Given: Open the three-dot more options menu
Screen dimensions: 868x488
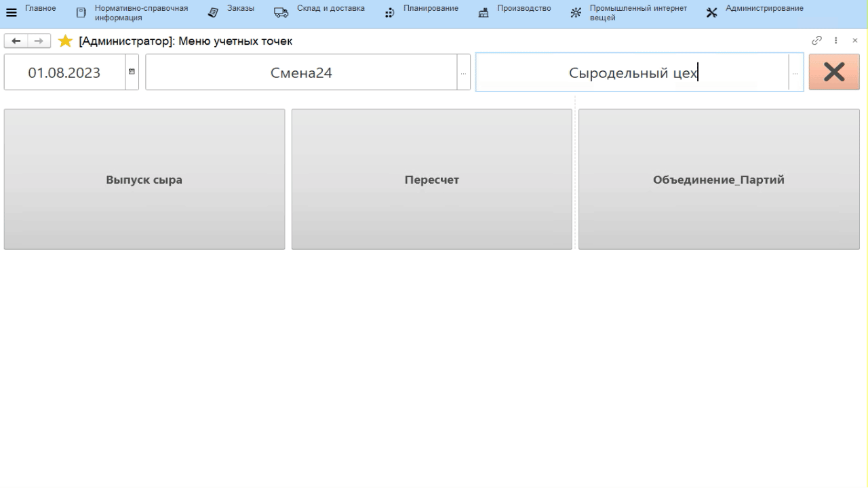Looking at the screenshot, I should pos(836,41).
